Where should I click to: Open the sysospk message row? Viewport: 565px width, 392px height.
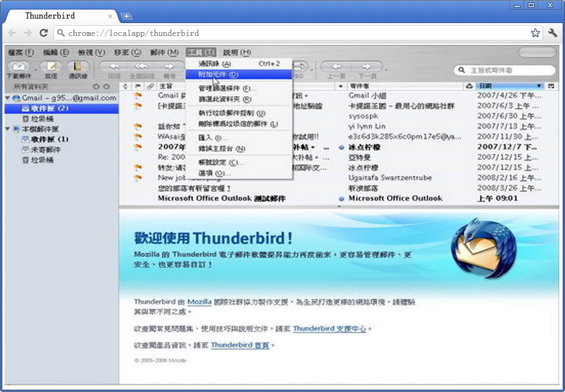click(338, 116)
